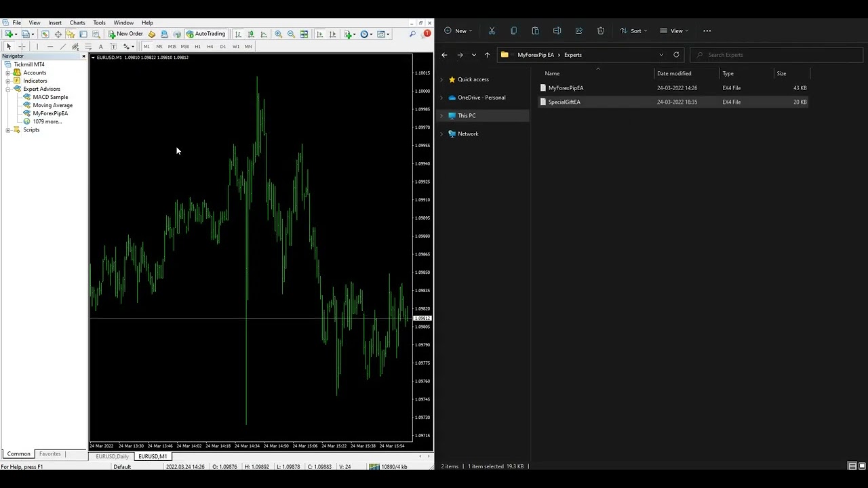Show the Market Watch window

45,34
